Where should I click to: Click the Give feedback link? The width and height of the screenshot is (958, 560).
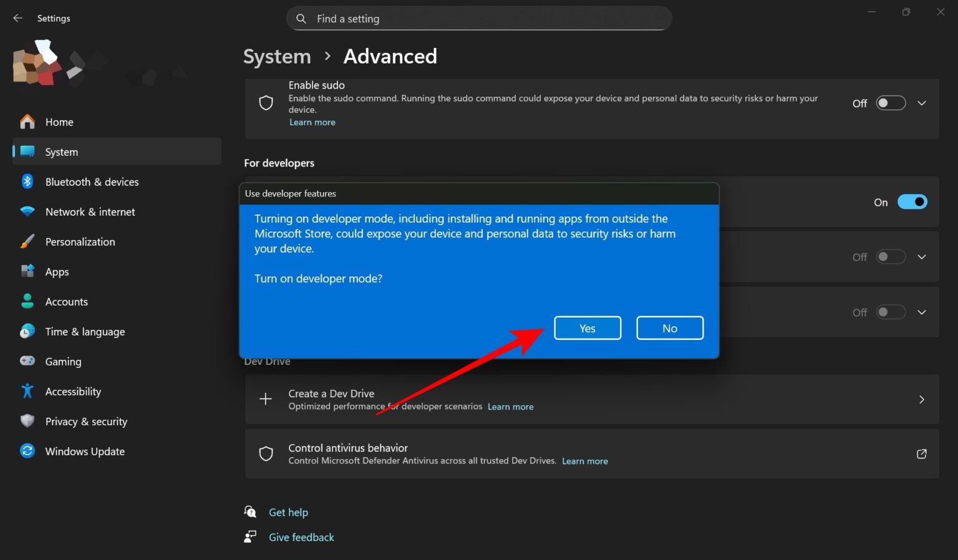301,537
